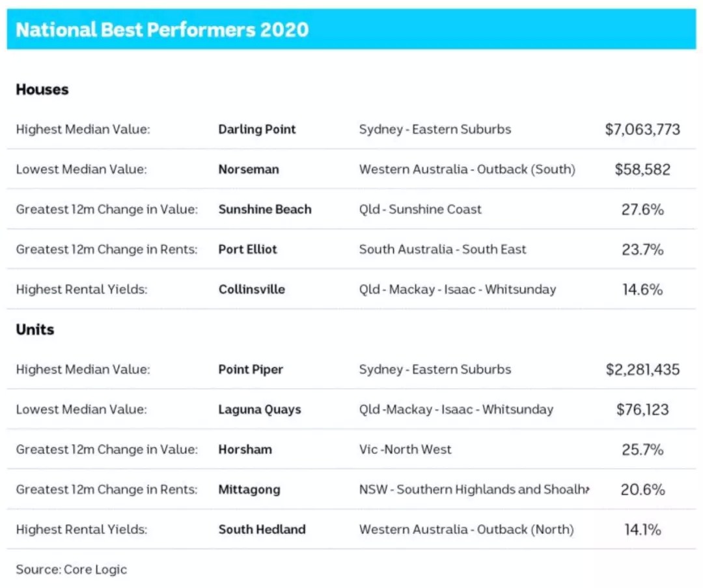Click the $7,063,773 median value

(642, 130)
